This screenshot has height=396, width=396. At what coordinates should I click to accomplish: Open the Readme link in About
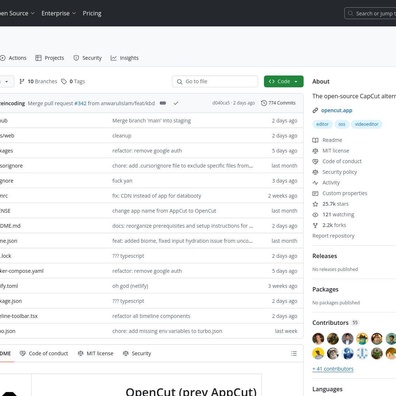pyautogui.click(x=332, y=140)
